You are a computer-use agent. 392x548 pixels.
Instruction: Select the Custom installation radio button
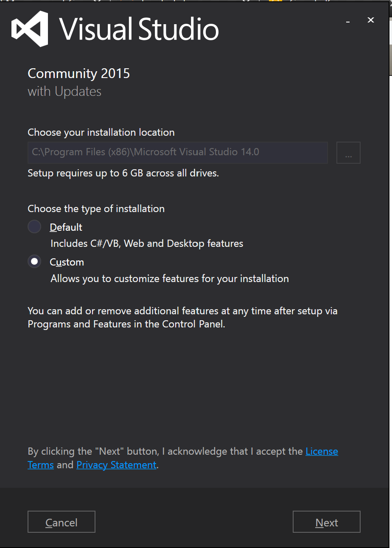34,262
